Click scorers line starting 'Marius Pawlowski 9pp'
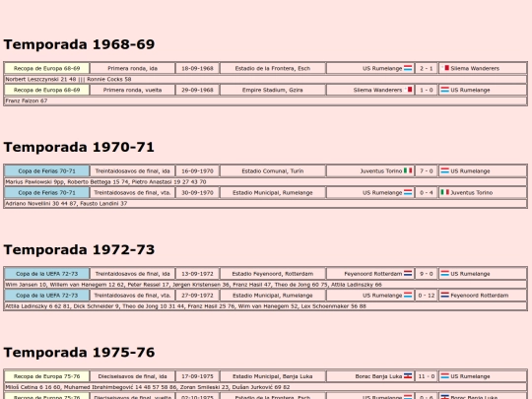The height and width of the screenshot is (399, 532). click(x=265, y=182)
